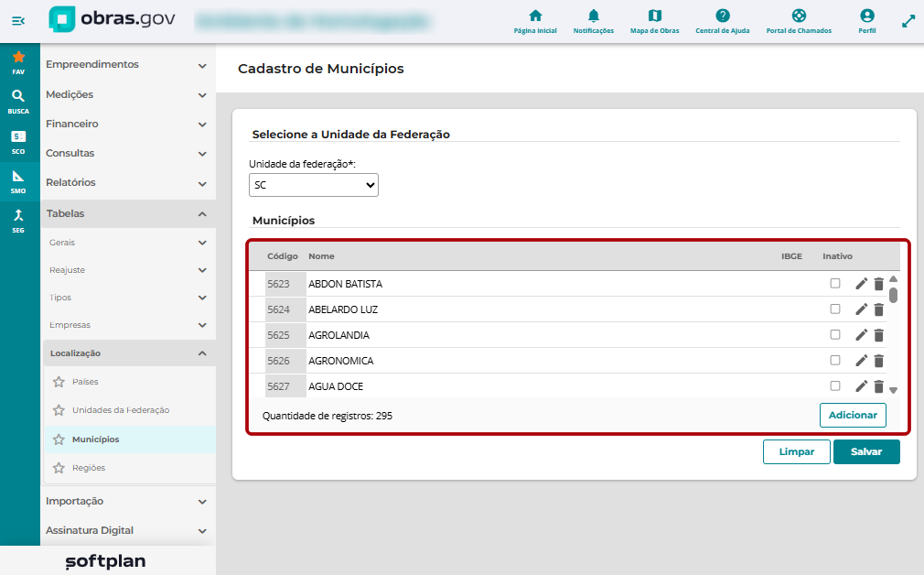Open Notificações bell icon
Image resolution: width=924 pixels, height=575 pixels.
(594, 21)
